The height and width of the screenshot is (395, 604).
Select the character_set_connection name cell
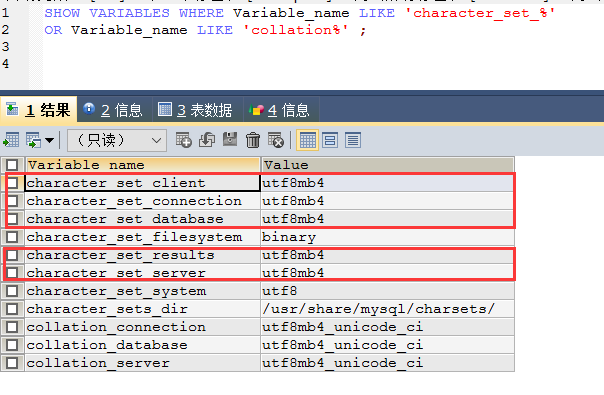143,201
